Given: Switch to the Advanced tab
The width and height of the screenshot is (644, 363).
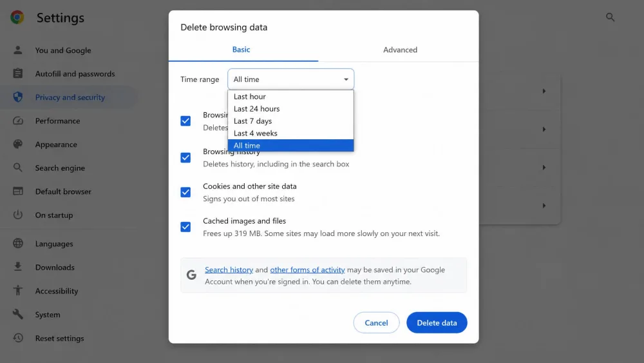Looking at the screenshot, I should (x=400, y=50).
